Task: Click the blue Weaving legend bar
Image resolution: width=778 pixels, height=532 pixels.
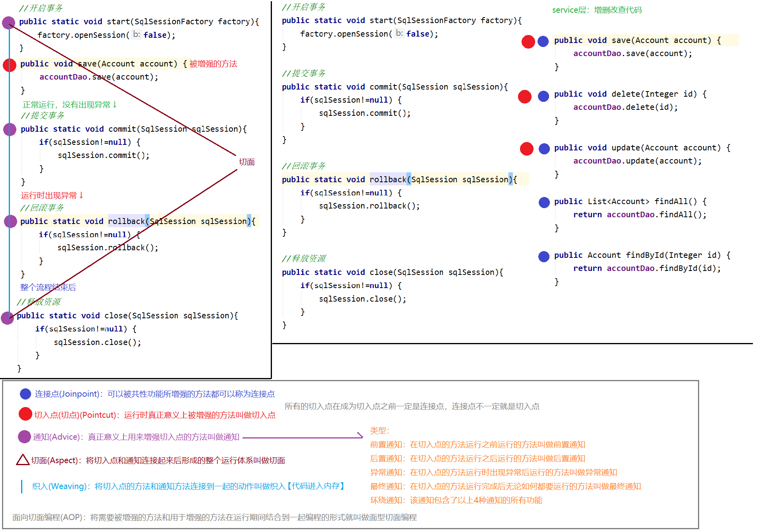Action: click(22, 486)
